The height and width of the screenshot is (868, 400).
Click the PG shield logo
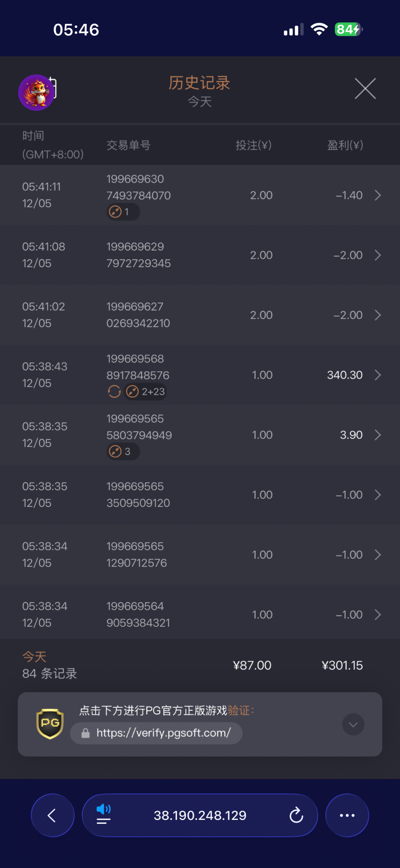(x=50, y=724)
